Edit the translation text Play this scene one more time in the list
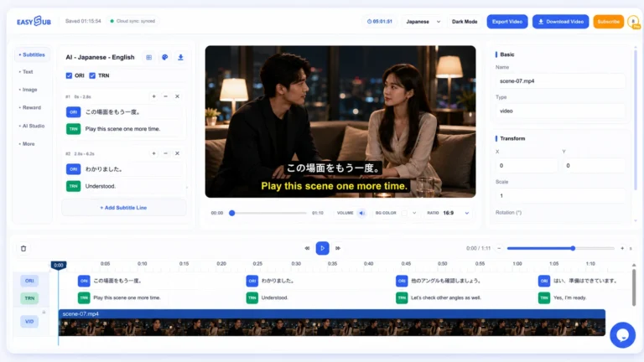Screen dimensions: 644x362 [132, 129]
